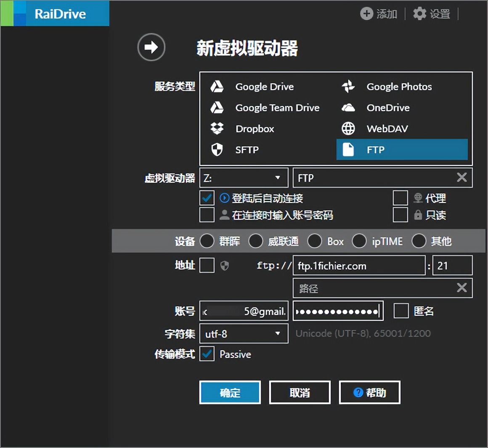Image resolution: width=488 pixels, height=448 pixels.
Task: Click the proxy (代理) icon
Action: pos(418,198)
